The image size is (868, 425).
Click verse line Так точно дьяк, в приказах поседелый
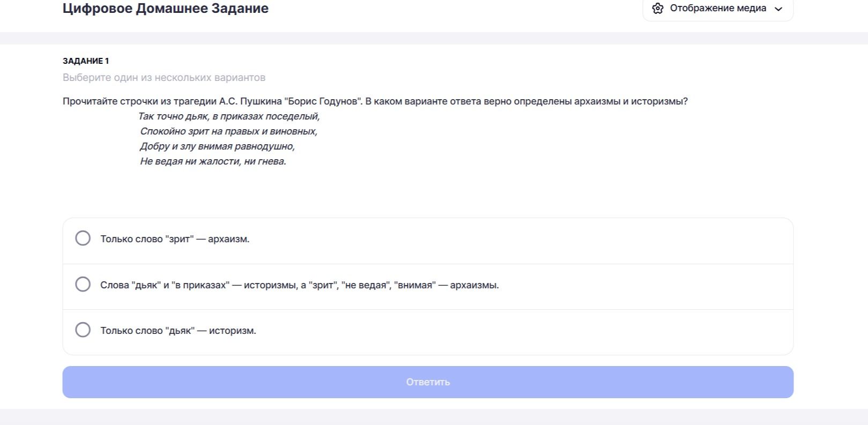229,116
